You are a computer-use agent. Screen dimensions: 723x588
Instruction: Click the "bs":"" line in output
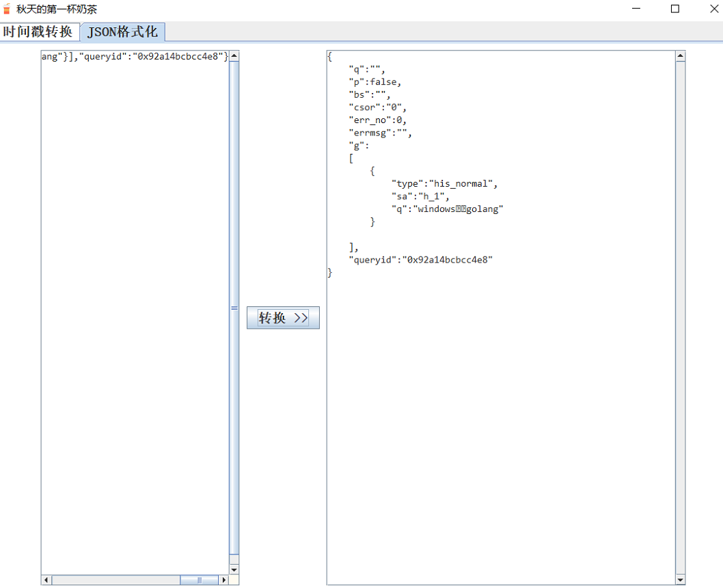369,94
